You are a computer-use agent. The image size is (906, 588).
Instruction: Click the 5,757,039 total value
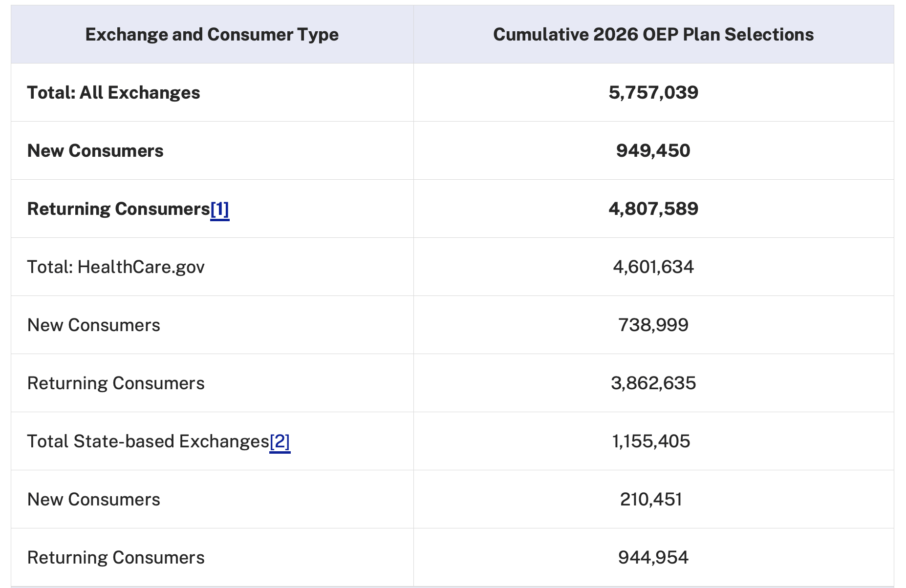point(653,93)
